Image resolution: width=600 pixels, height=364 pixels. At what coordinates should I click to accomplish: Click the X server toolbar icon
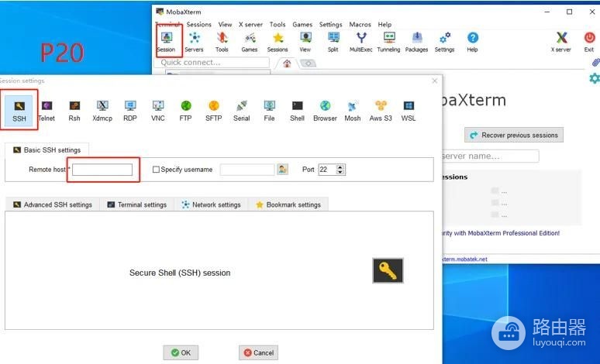click(561, 42)
